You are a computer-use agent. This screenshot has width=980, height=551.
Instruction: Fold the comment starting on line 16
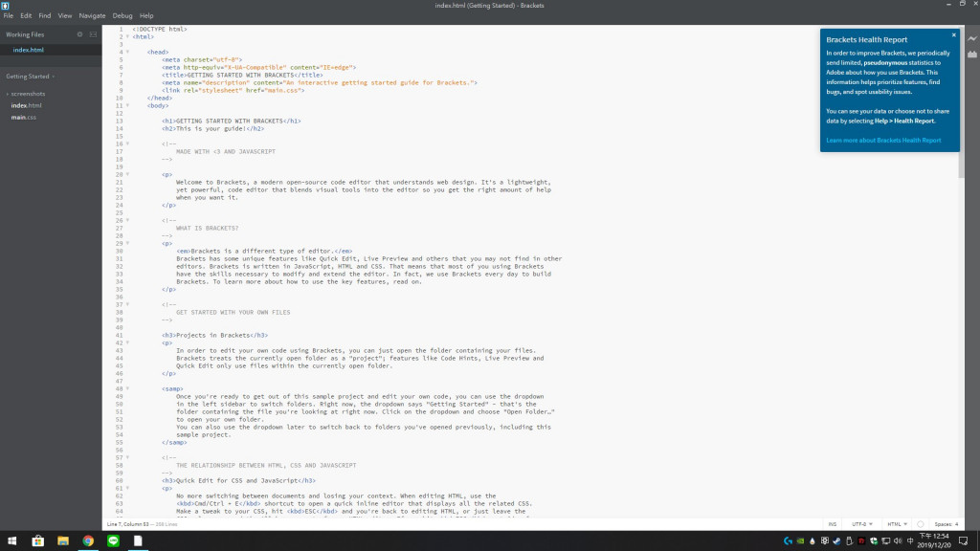(x=127, y=143)
